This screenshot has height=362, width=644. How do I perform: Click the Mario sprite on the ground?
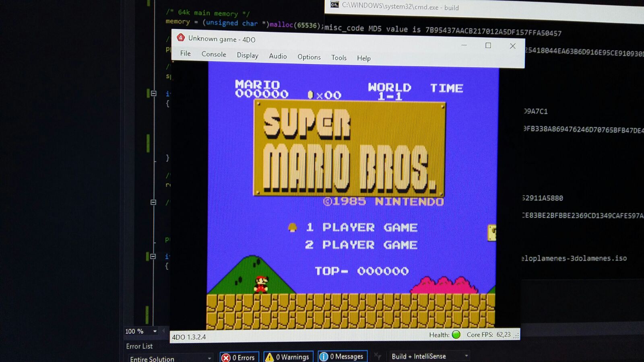261,284
